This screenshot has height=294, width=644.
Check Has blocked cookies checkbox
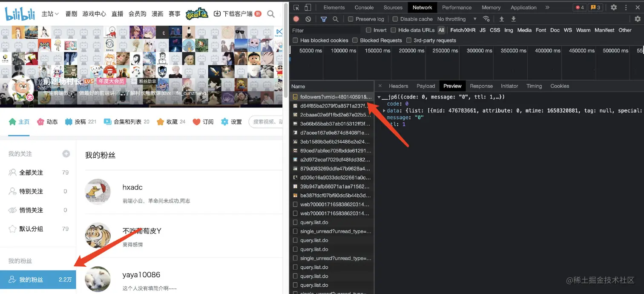pyautogui.click(x=295, y=40)
